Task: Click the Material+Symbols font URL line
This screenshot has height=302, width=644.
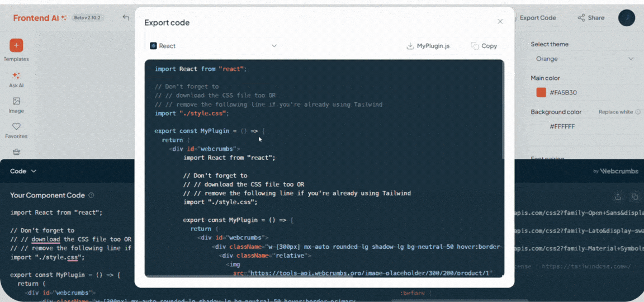Action: point(579,248)
